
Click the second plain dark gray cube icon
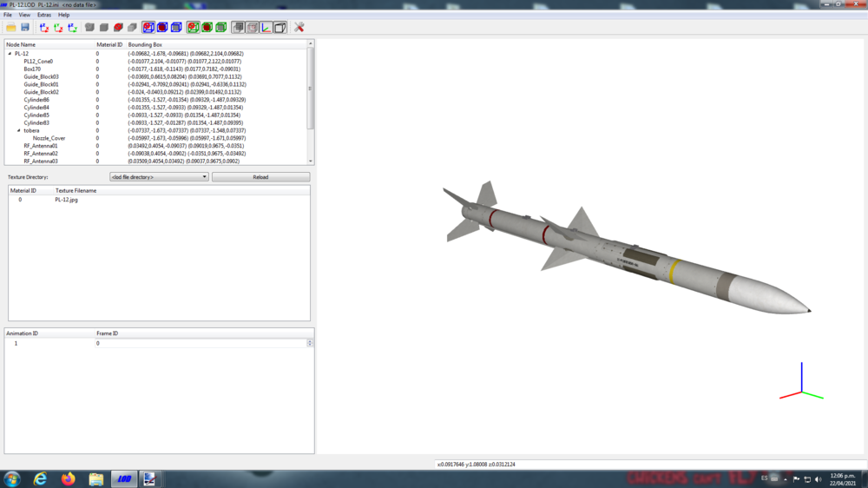[103, 27]
